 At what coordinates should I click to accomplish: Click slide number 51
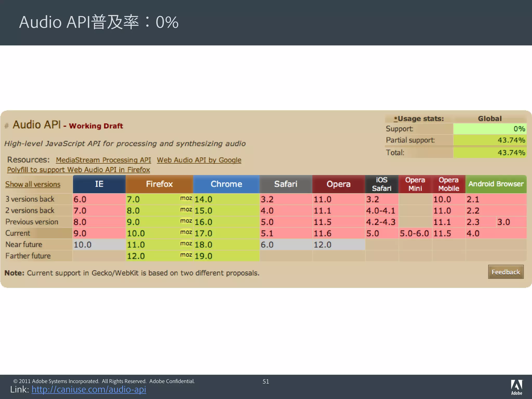click(x=266, y=381)
